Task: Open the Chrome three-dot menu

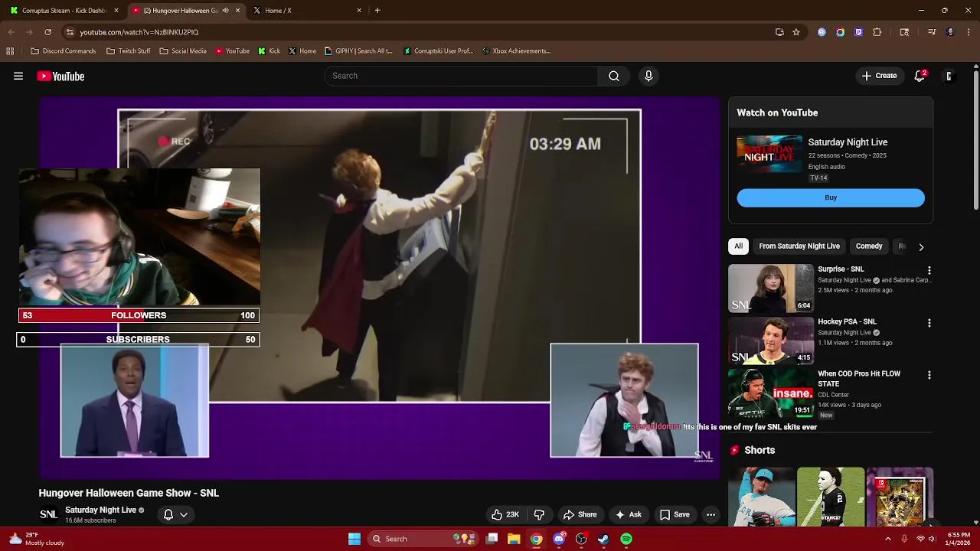Action: 969,32
